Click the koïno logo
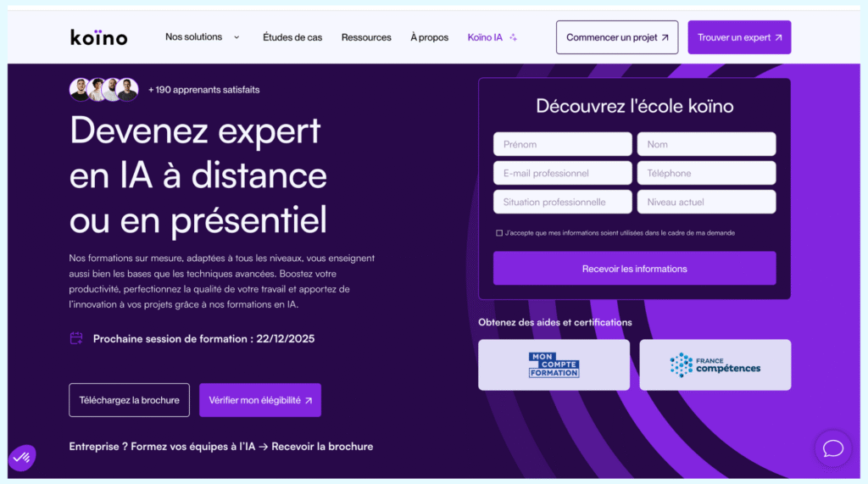Image resolution: width=868 pixels, height=484 pixels. pos(99,37)
